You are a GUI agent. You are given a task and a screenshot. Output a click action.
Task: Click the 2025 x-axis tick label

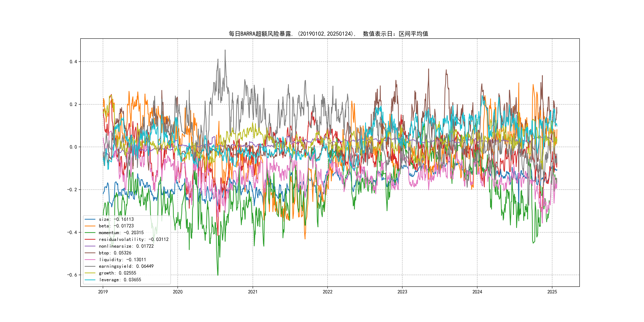pos(552,292)
